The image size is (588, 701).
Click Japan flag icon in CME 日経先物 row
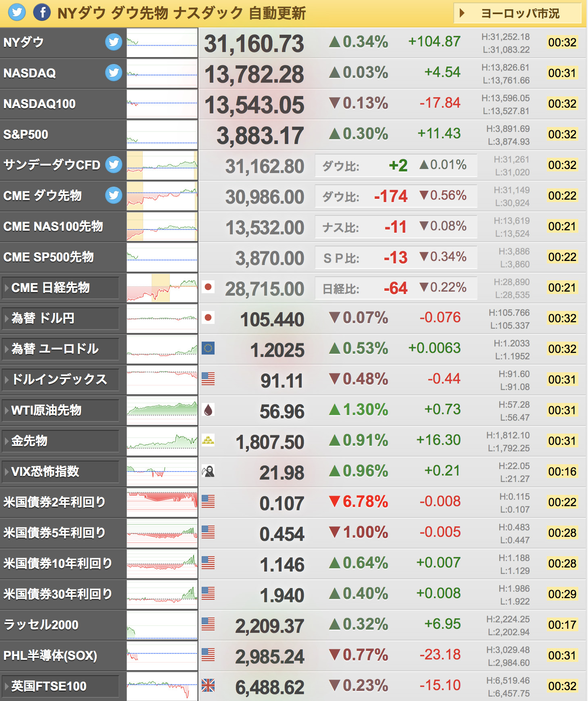tap(208, 287)
